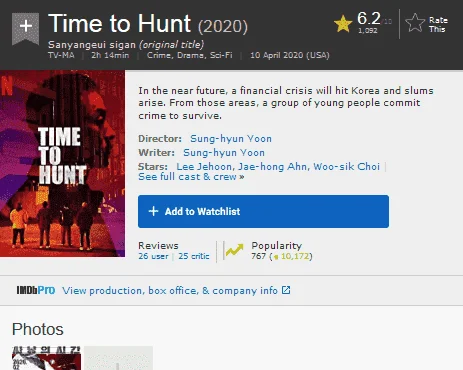Click the watchlist ribbon plus icon beside title
This screenshot has height=370, width=463.
pos(25,28)
